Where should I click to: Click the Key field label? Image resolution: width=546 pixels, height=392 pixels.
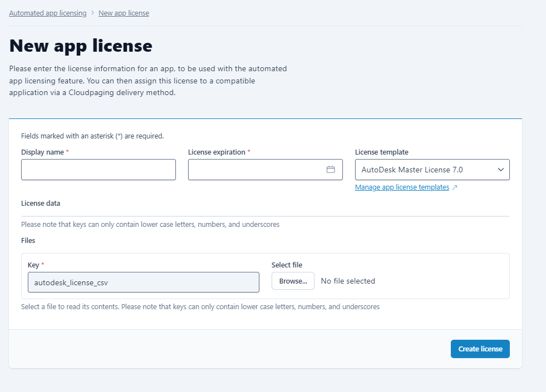[33, 265]
